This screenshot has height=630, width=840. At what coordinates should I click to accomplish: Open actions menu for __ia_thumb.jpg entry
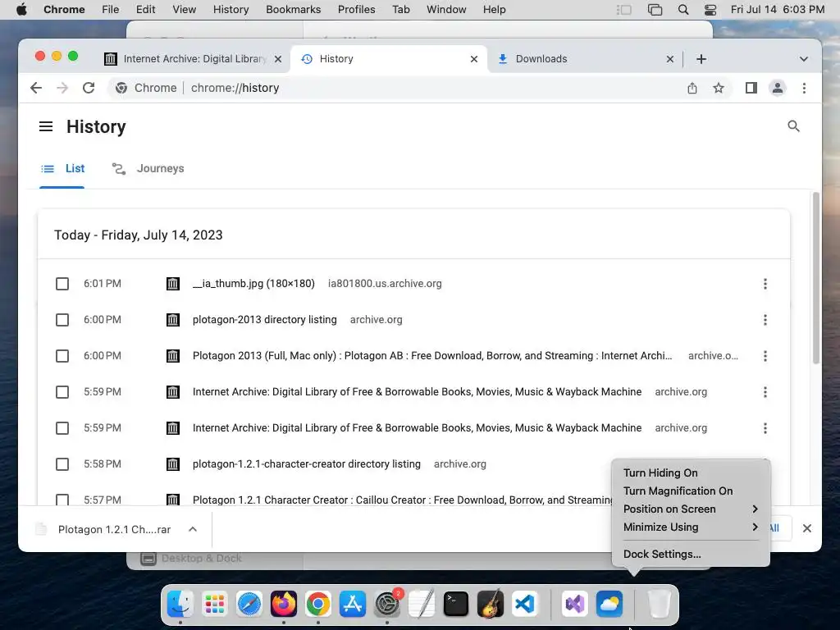tap(765, 283)
